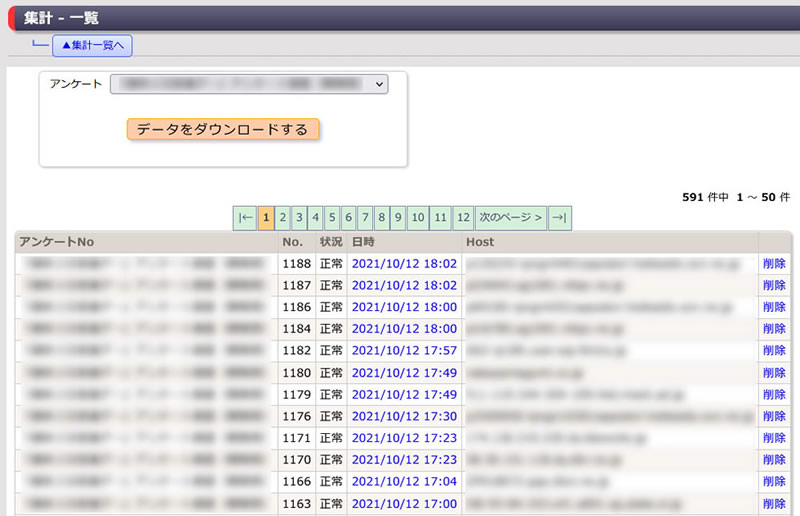This screenshot has width=800, height=516.
Task: Select current page 1 in pagination
Action: click(266, 218)
